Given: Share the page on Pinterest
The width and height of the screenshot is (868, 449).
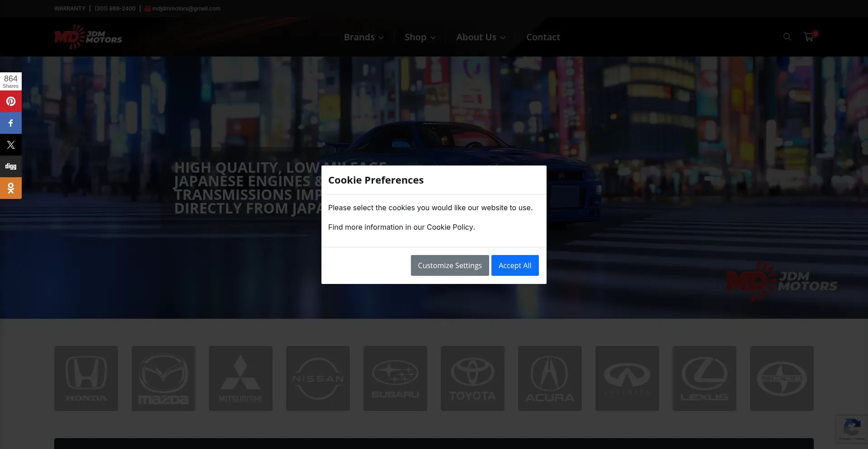Looking at the screenshot, I should coord(11,101).
